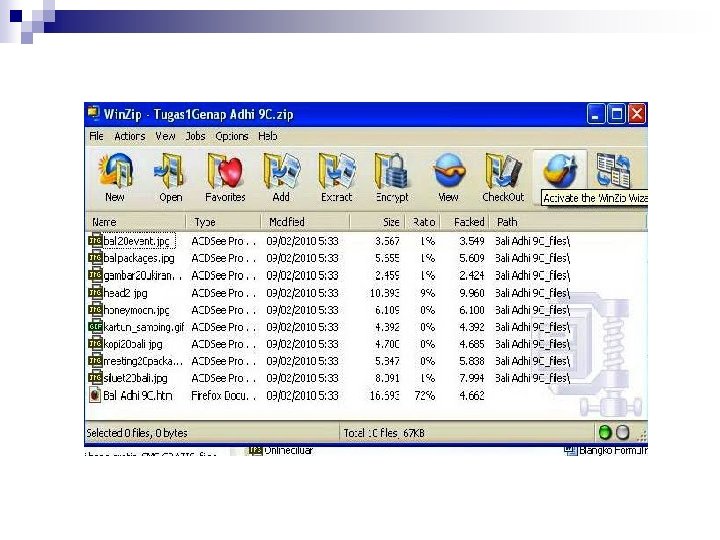
Task: Sort by the Name column header
Action: click(135, 222)
